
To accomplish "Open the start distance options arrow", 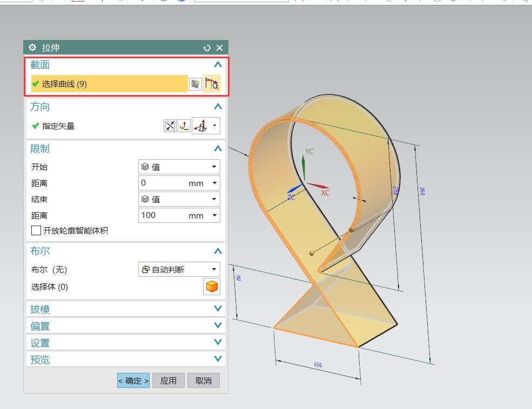I will click(215, 183).
